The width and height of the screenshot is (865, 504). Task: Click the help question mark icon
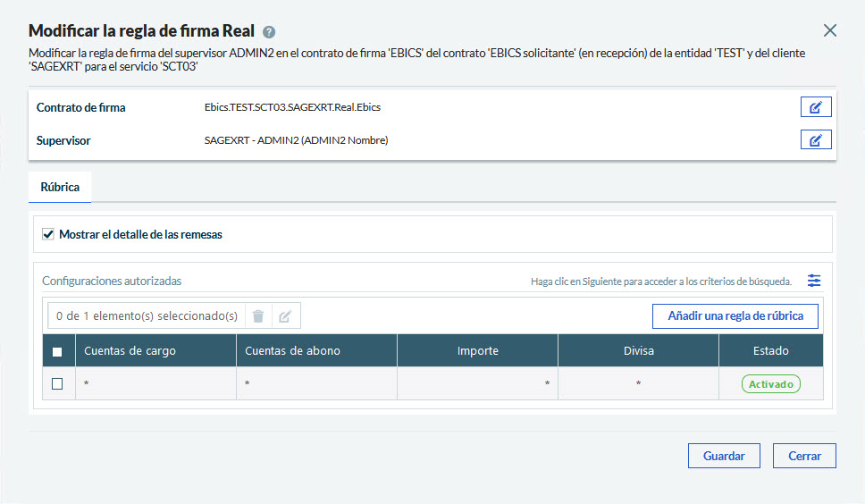click(269, 31)
